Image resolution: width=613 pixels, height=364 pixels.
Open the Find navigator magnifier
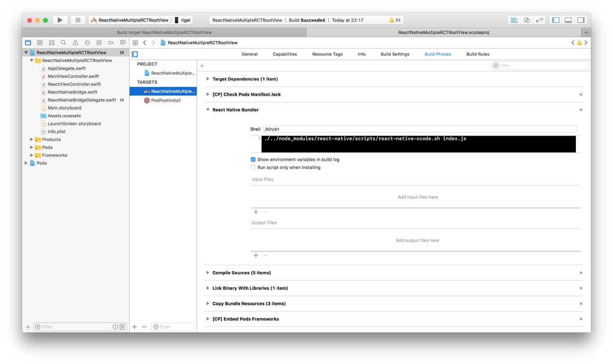[x=63, y=42]
